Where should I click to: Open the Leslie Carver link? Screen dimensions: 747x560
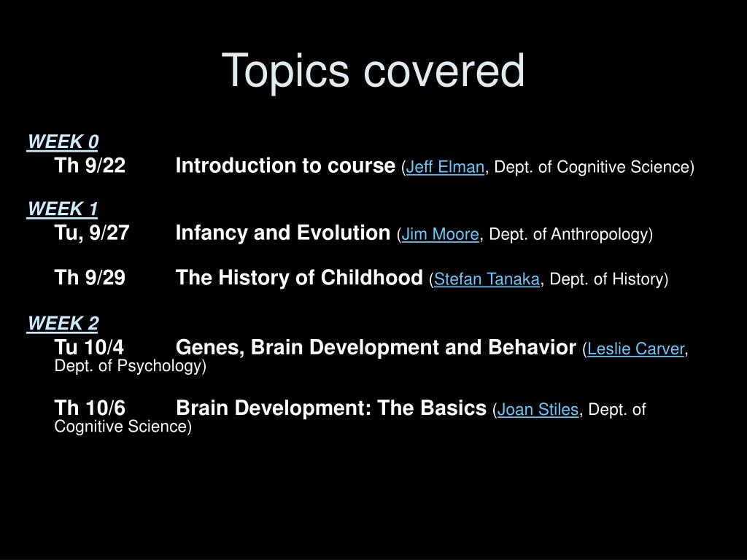pyautogui.click(x=636, y=349)
